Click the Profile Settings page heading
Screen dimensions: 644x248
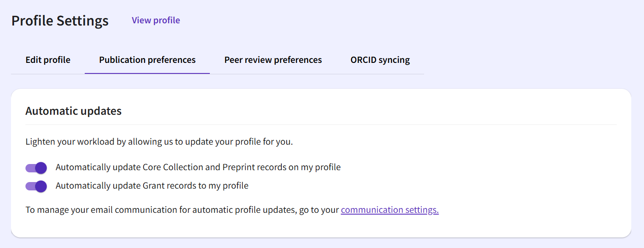click(60, 21)
